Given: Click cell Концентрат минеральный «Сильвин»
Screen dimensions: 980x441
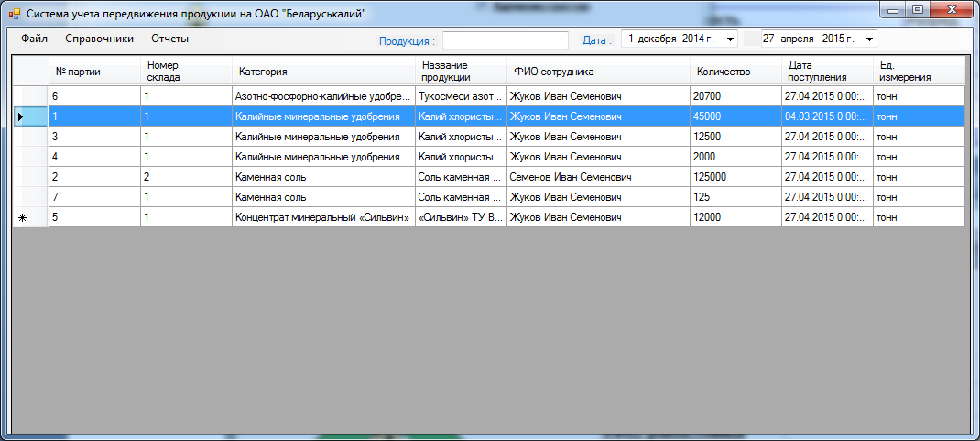Looking at the screenshot, I should (x=323, y=217).
